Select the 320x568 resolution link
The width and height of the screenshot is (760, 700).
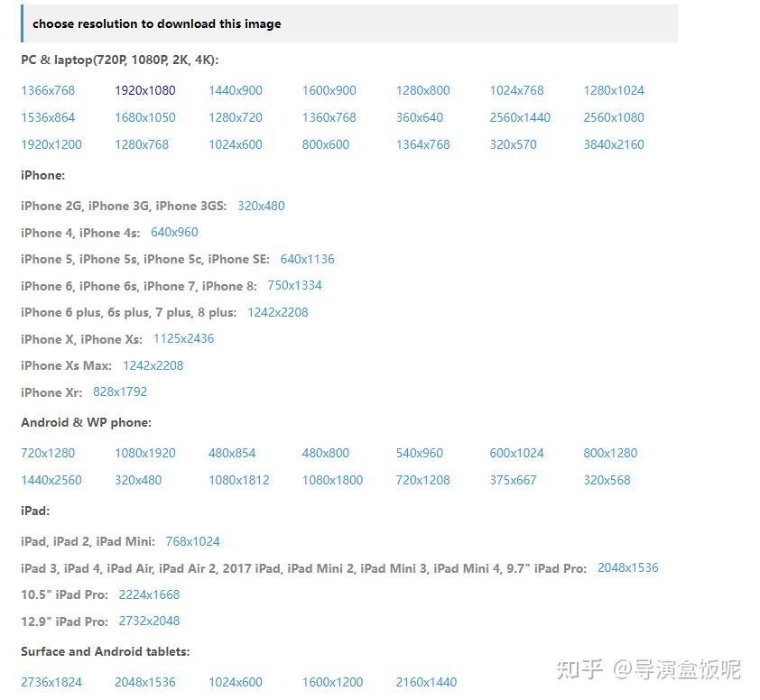tap(607, 481)
